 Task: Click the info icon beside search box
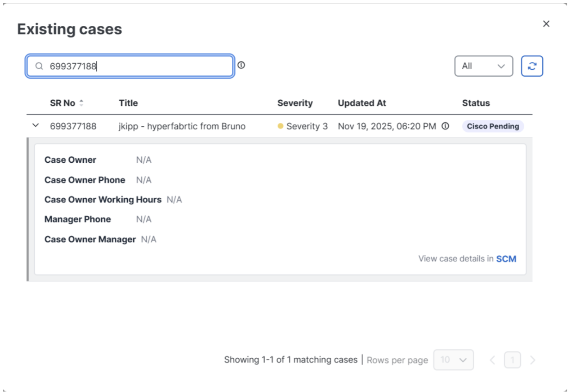(x=241, y=65)
